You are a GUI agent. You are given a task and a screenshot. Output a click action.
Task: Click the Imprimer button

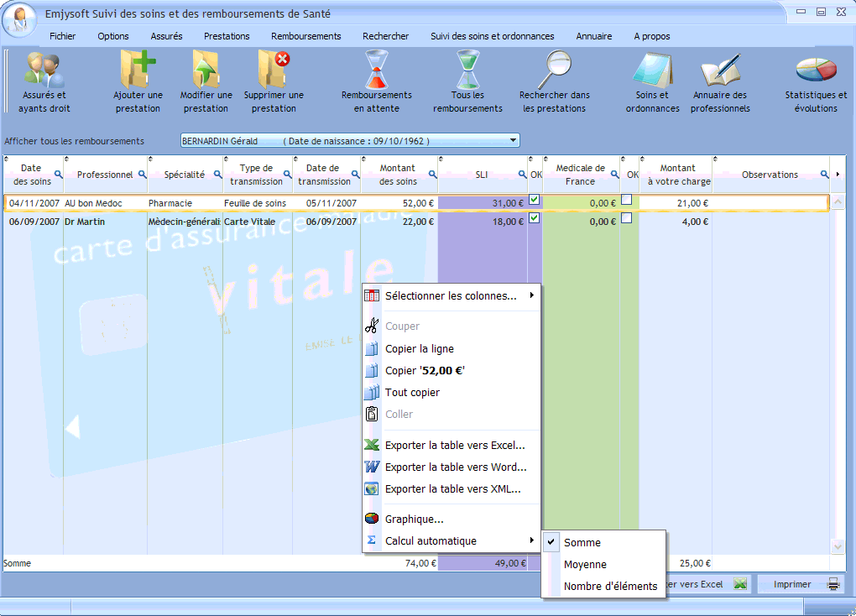(x=801, y=584)
